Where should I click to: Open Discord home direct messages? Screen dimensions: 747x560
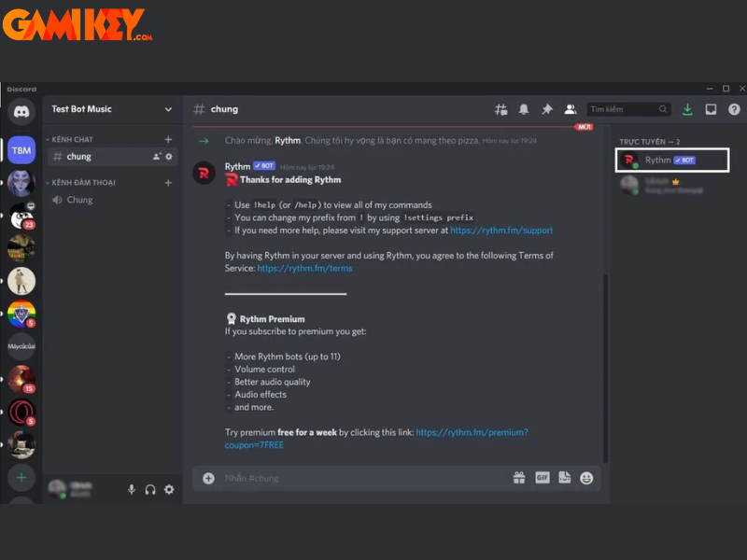tap(21, 112)
